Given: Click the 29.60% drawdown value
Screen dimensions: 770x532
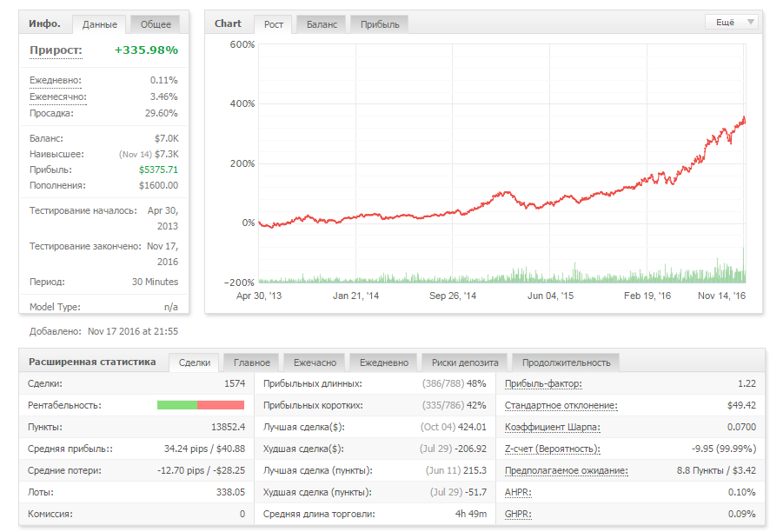Looking at the screenshot, I should coord(161,113).
